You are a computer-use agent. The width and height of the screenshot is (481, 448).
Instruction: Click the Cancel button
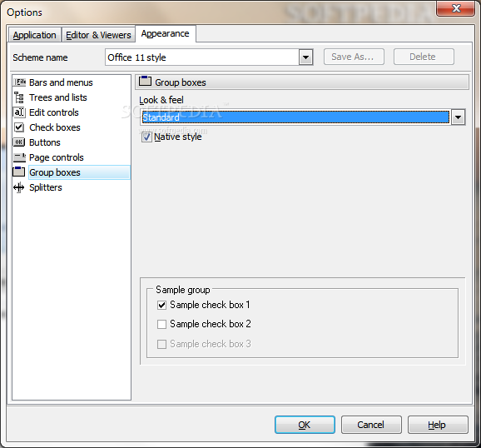tap(371, 425)
